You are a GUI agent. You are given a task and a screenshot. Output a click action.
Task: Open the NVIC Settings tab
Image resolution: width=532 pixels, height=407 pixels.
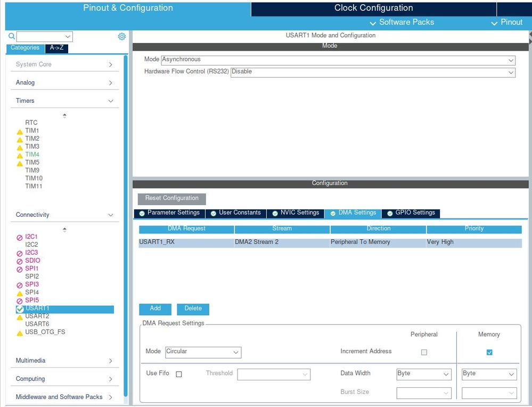296,213
